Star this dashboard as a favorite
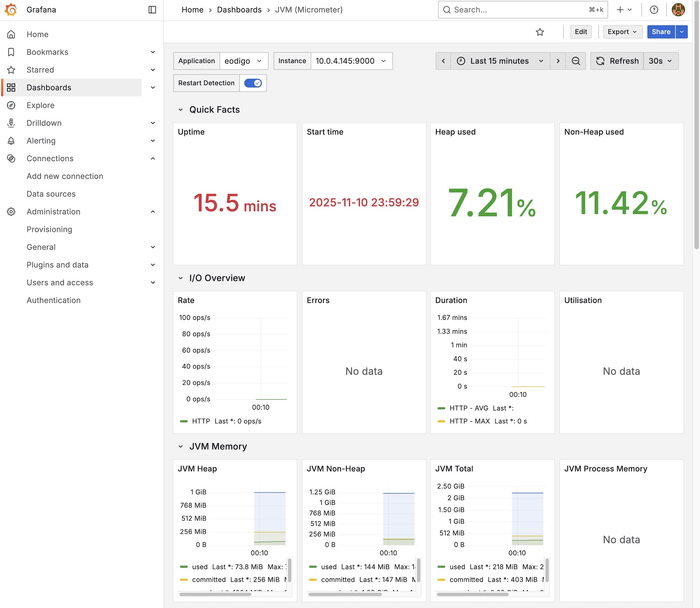 pyautogui.click(x=540, y=32)
